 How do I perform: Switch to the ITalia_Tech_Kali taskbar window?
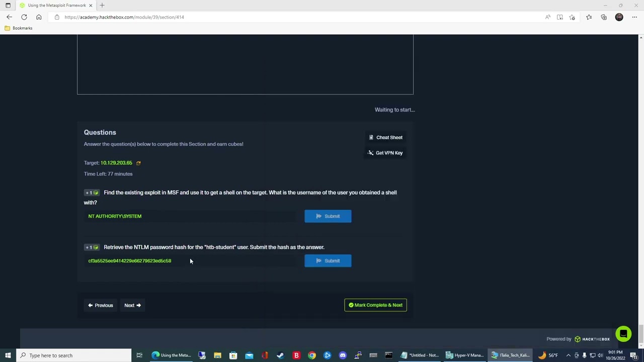[x=510, y=355]
